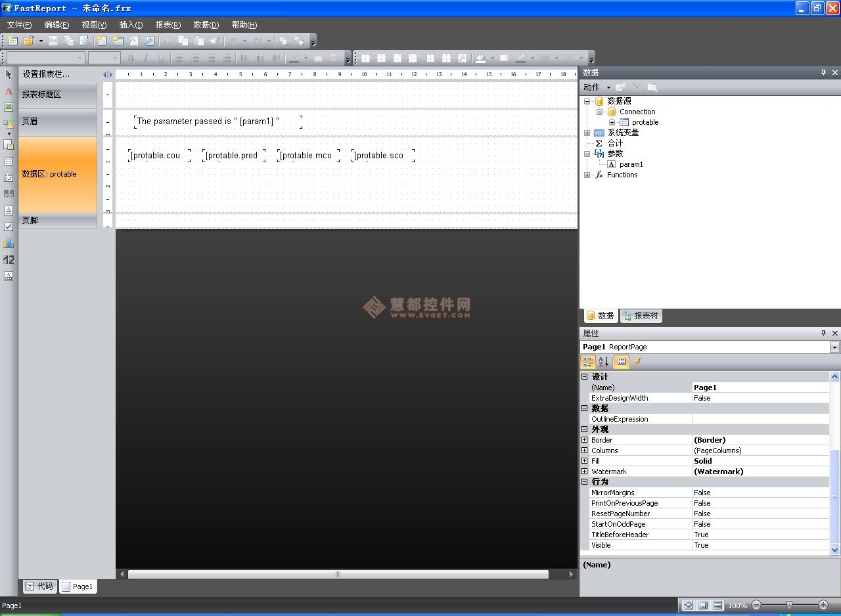The image size is (841, 616).
Task: Select the Picture object tool
Action: tap(9, 107)
